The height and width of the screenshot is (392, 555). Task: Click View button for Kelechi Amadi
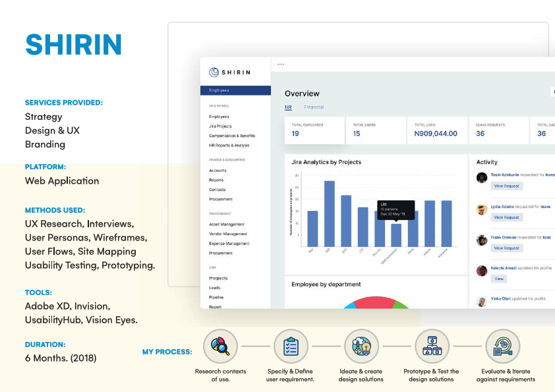pos(499,279)
